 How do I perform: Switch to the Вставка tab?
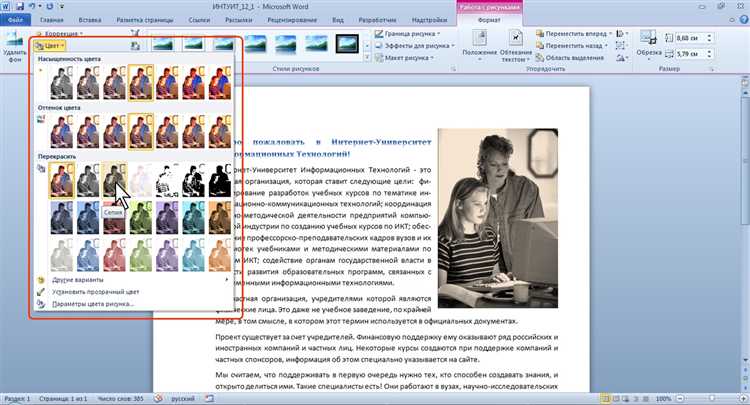click(x=90, y=20)
